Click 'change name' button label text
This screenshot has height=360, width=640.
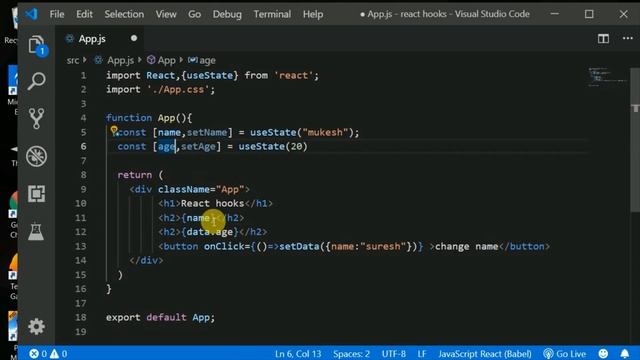pyautogui.click(x=467, y=246)
